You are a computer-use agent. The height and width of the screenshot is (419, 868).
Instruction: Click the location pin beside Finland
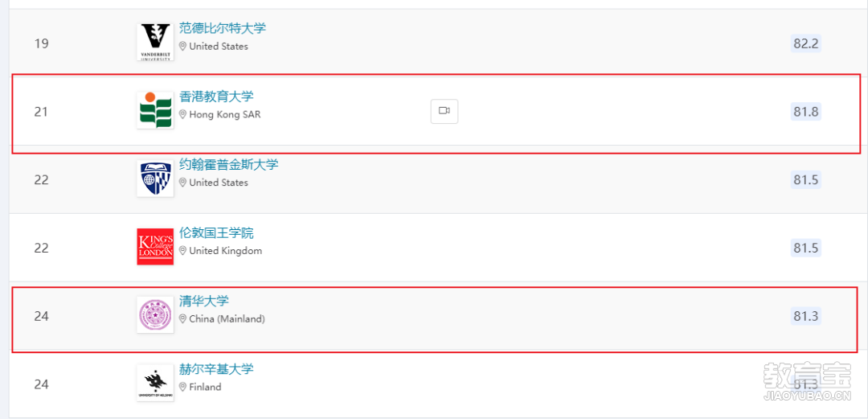pyautogui.click(x=182, y=387)
